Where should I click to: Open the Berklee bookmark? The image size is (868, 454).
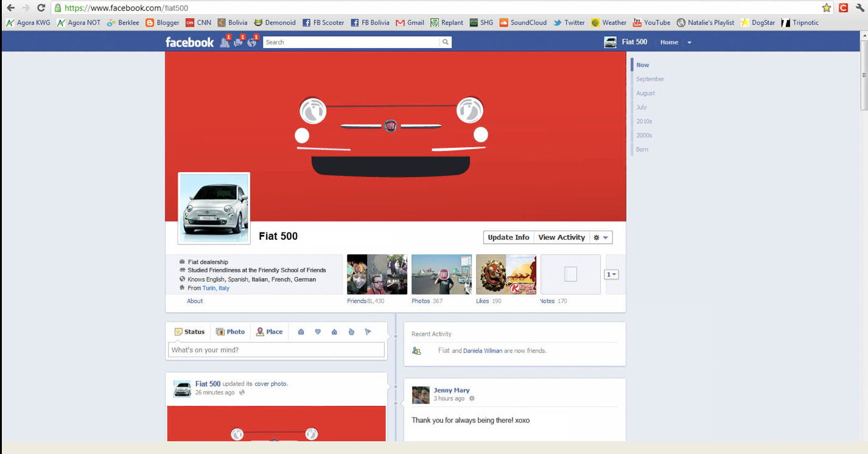(123, 23)
